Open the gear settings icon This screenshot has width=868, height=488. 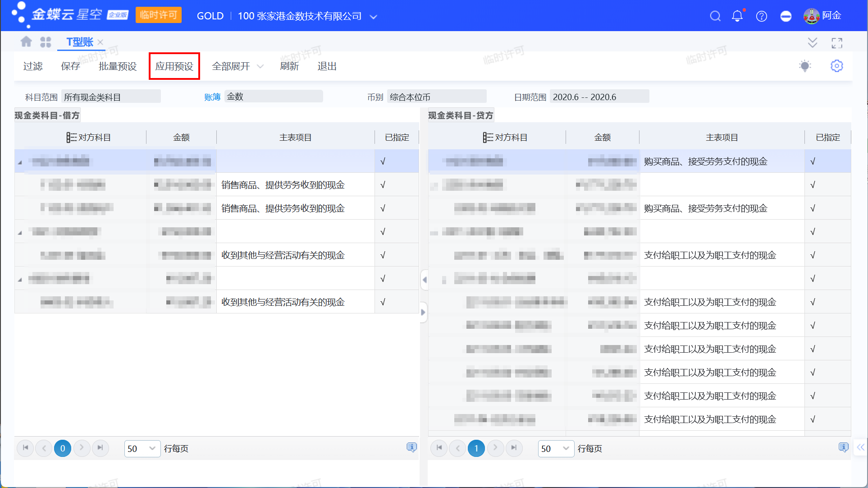[x=836, y=66]
